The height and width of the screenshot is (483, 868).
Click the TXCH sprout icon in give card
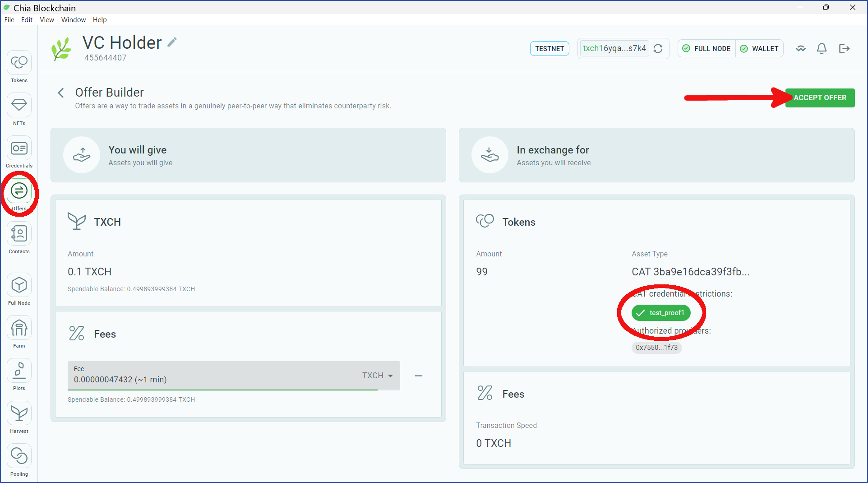[x=77, y=221]
